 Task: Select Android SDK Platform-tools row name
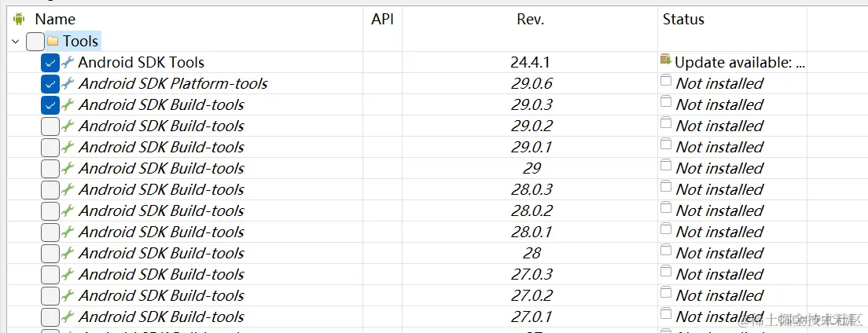(173, 83)
